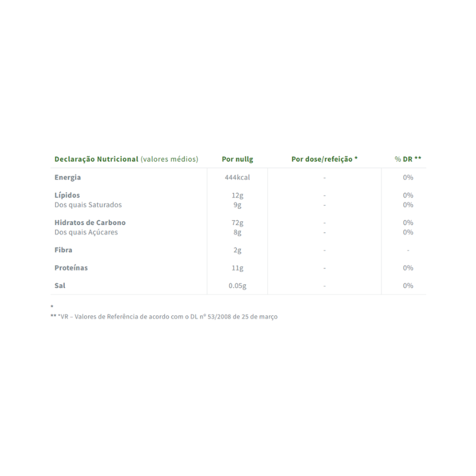Click the Energia row label
This screenshot has width=476, height=476.
[68, 177]
